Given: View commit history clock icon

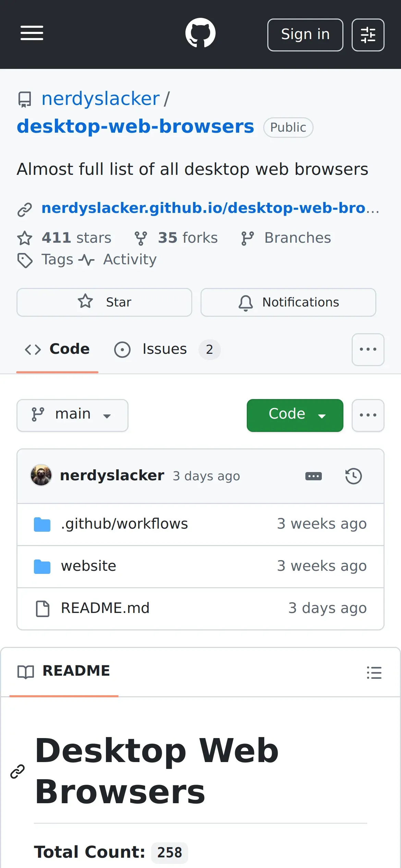Looking at the screenshot, I should tap(354, 476).
